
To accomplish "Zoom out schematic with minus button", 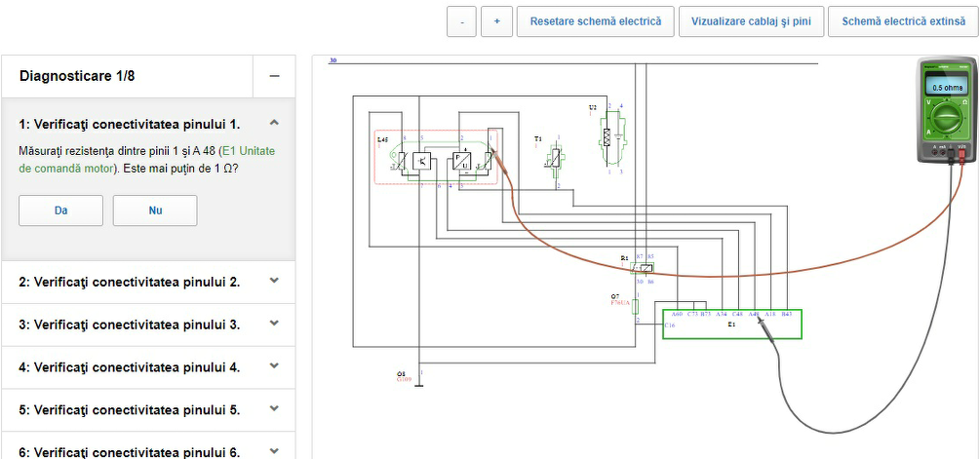I will pos(461,21).
